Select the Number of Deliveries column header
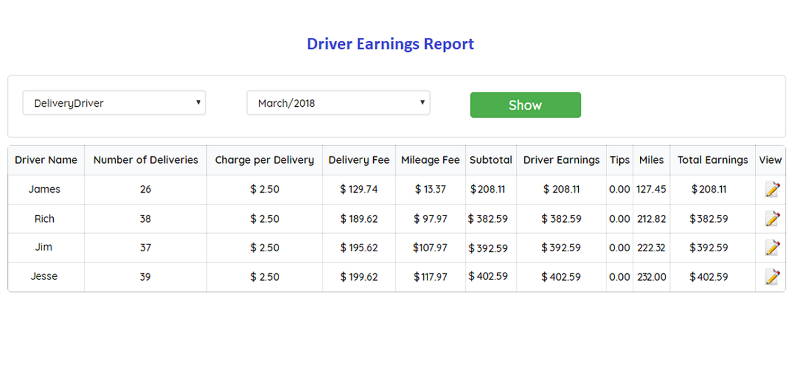Screen dimensions: 800x366 click(145, 160)
